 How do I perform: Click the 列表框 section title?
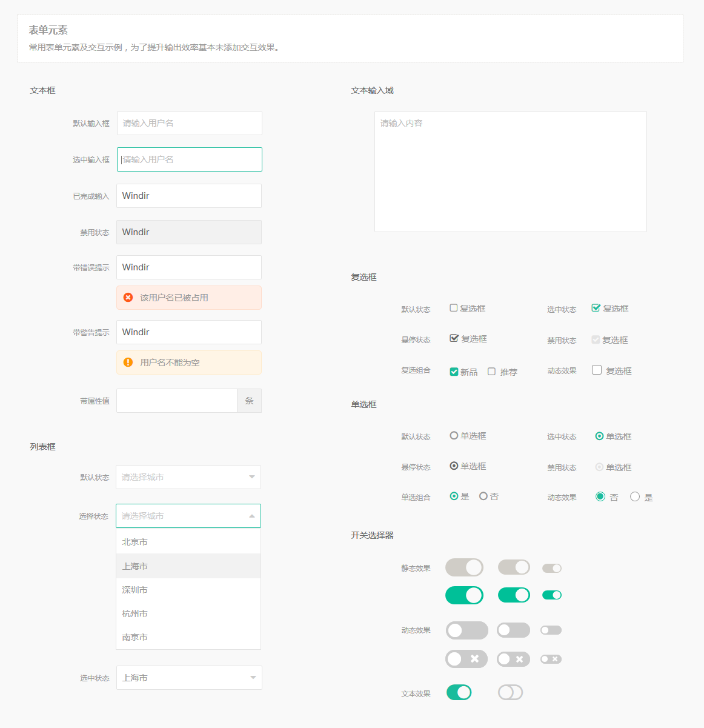coord(42,447)
